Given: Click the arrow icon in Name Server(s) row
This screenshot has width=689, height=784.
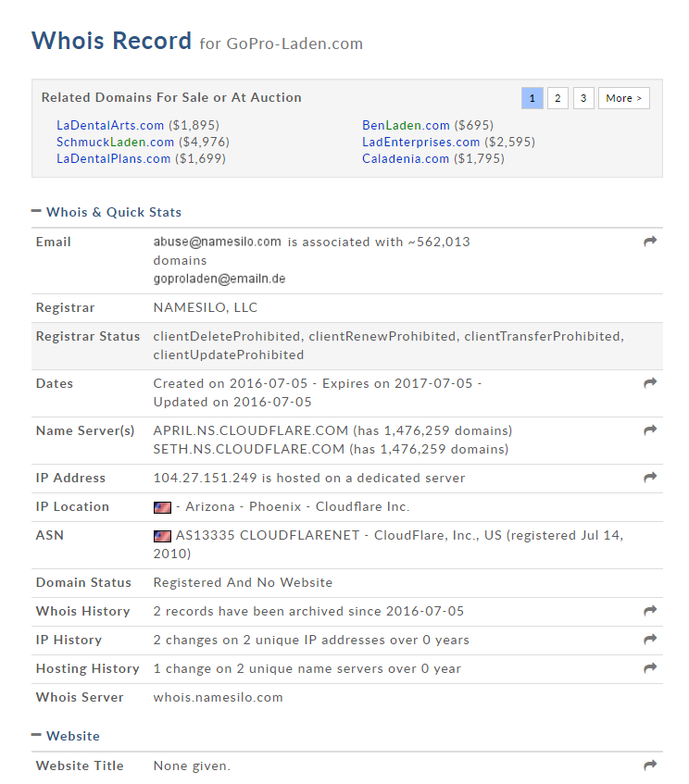Looking at the screenshot, I should click(649, 430).
